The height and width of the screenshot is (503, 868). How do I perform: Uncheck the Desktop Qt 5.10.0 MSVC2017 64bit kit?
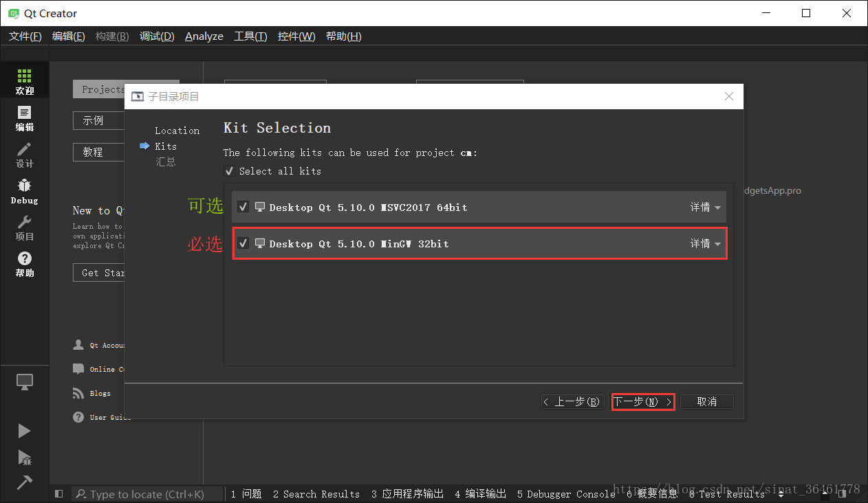click(243, 207)
